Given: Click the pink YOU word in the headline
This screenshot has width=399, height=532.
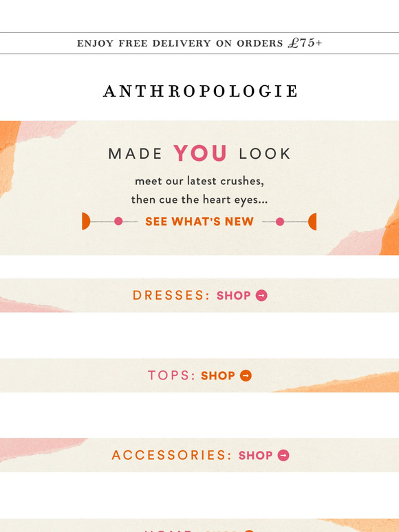Looking at the screenshot, I should point(200,153).
